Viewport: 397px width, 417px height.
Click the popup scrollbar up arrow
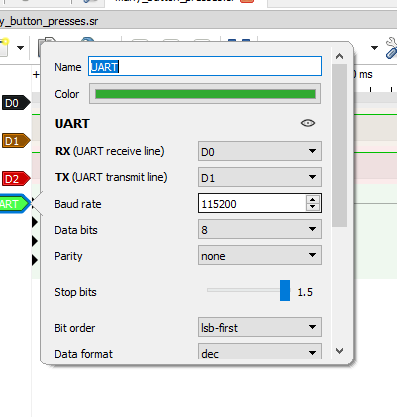click(x=339, y=56)
